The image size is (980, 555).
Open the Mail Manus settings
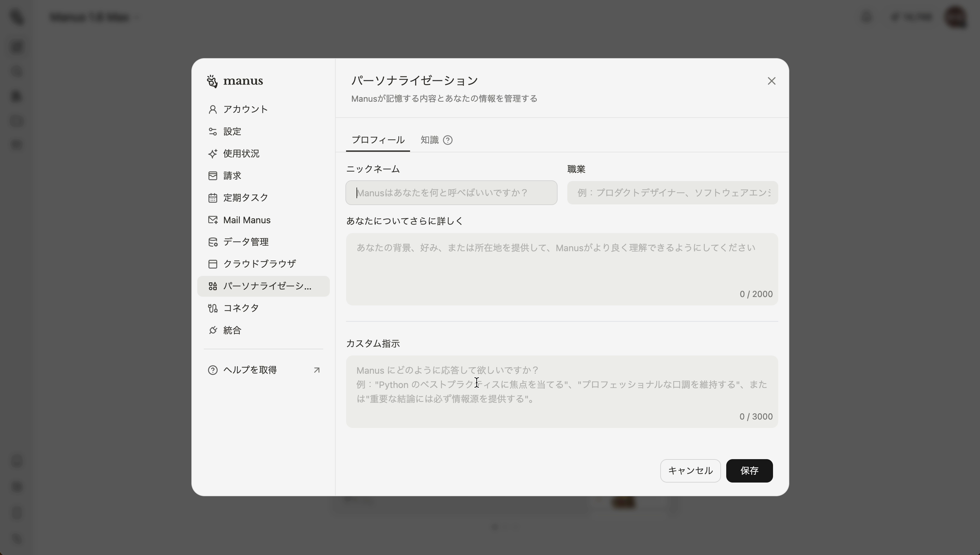point(247,220)
